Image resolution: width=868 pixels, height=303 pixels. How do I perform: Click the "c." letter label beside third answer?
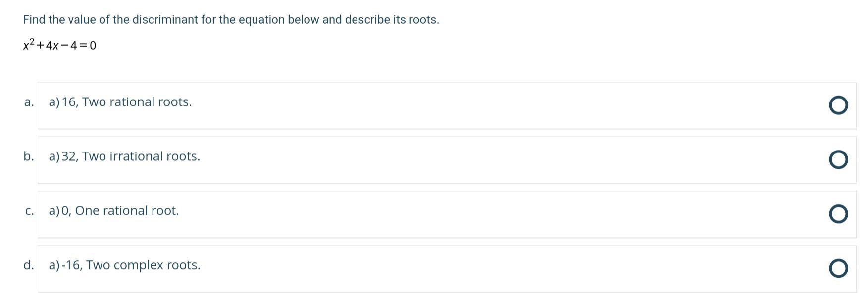click(29, 211)
